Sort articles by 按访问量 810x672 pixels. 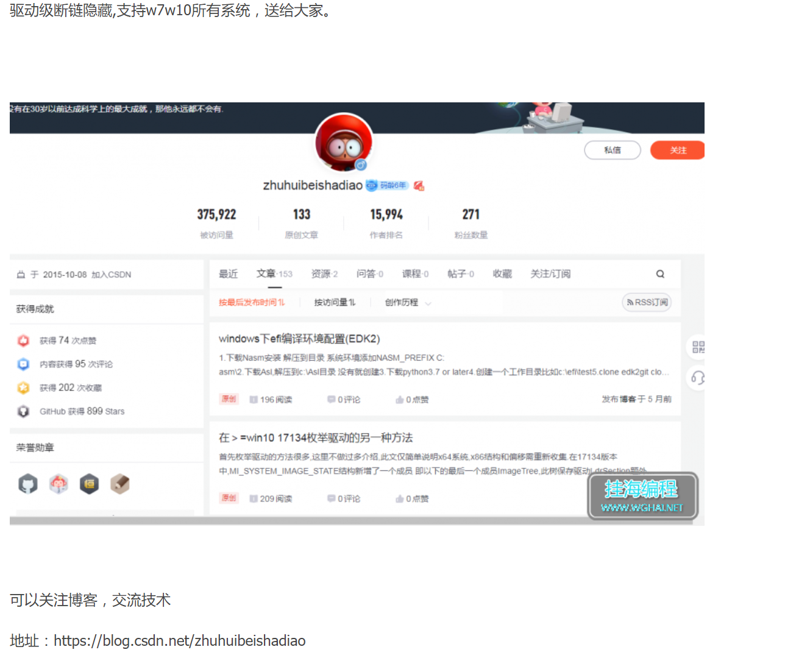click(335, 303)
